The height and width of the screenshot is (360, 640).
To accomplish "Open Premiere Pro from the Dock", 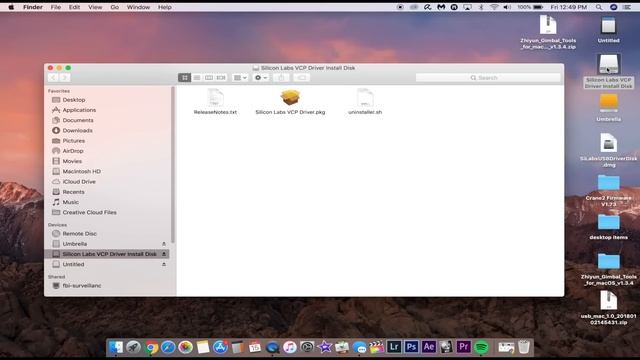I will (x=464, y=347).
